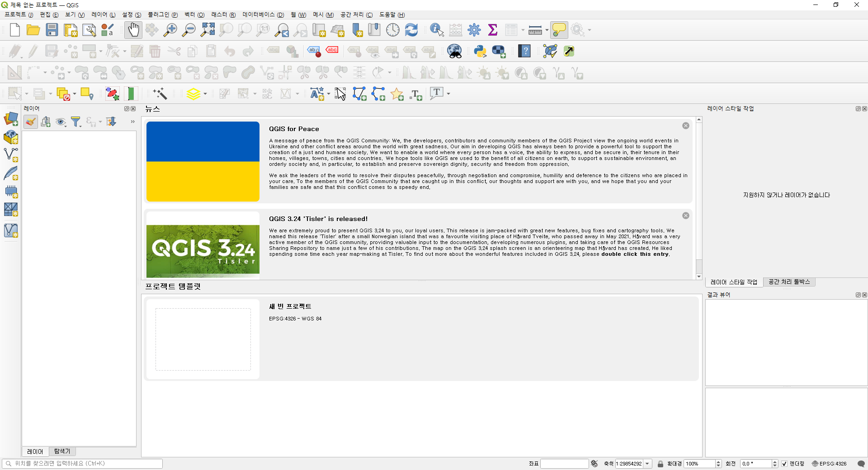Open the processing toolbox gear icon

coord(474,30)
